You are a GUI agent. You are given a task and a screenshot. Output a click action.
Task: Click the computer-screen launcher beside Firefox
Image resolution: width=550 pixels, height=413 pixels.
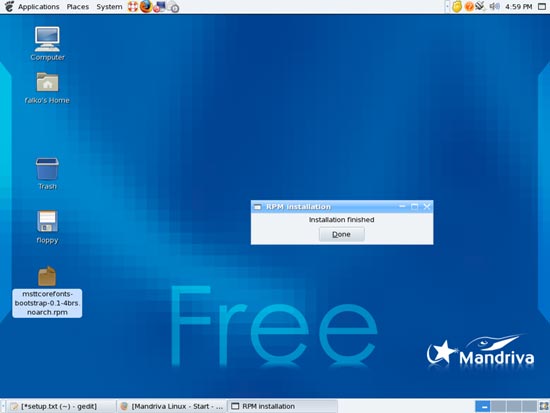(159, 6)
